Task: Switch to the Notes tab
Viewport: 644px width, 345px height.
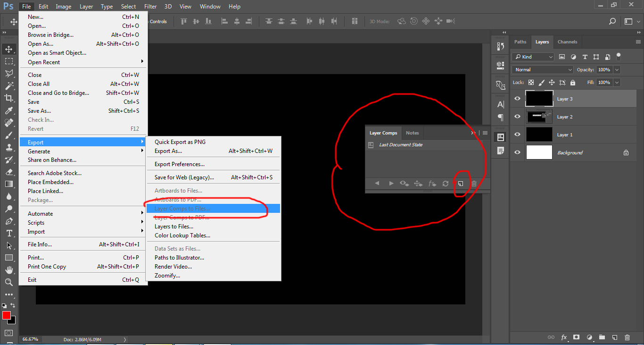Action: click(x=412, y=133)
